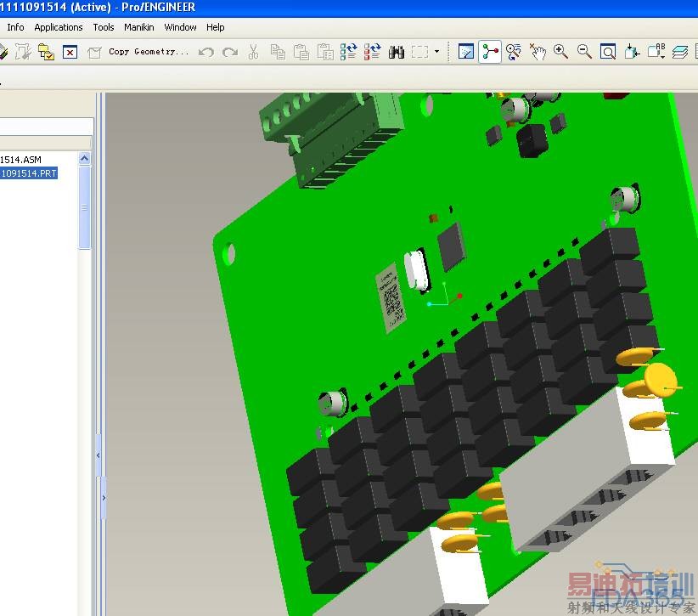Click the Paste clipboard icon
The image size is (698, 616).
coord(301,52)
